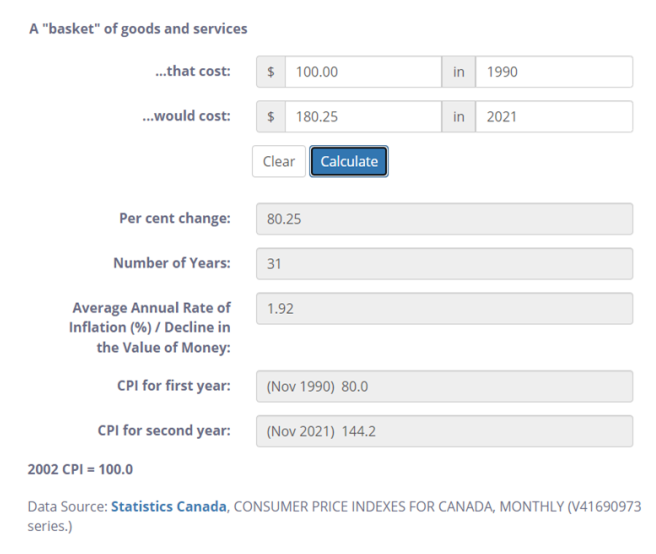Click the "in" label before 1990
This screenshot has width=656, height=554.
coord(459,72)
